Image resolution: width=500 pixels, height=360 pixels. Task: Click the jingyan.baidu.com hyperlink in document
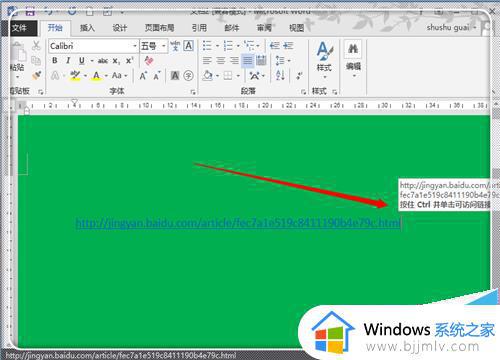point(238,223)
